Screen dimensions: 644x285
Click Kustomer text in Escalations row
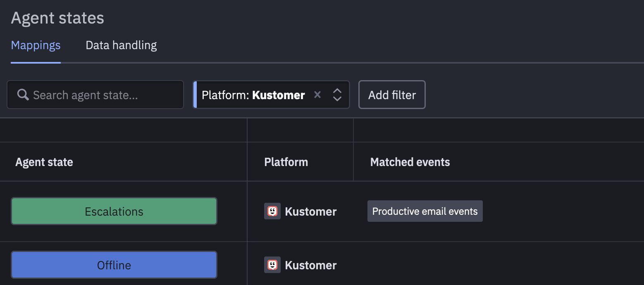point(311,211)
